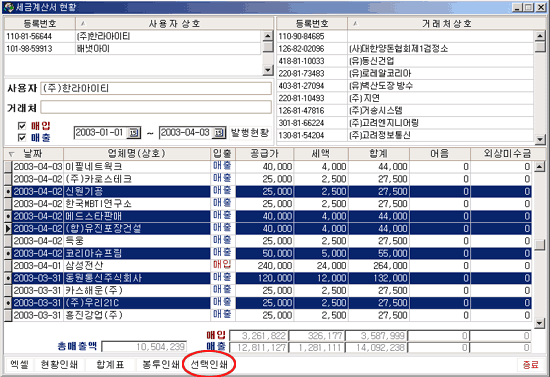Click 합계 column header
The image size is (550, 377).
378,154
